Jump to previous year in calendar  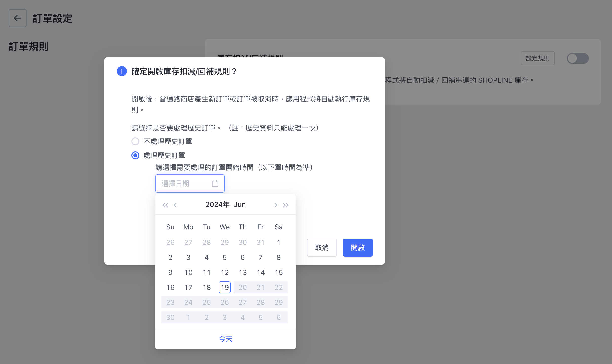point(165,205)
